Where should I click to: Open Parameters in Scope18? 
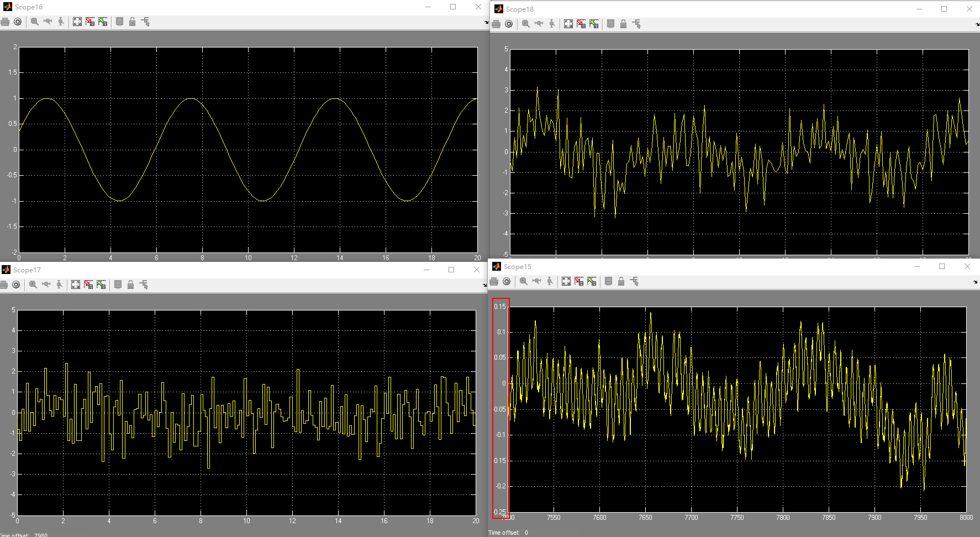(509, 24)
